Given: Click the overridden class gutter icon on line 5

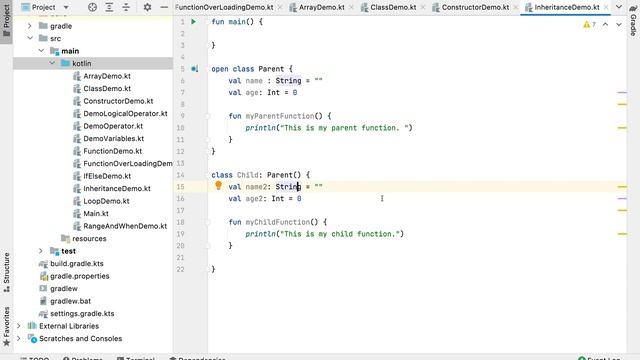Looking at the screenshot, I should [195, 69].
